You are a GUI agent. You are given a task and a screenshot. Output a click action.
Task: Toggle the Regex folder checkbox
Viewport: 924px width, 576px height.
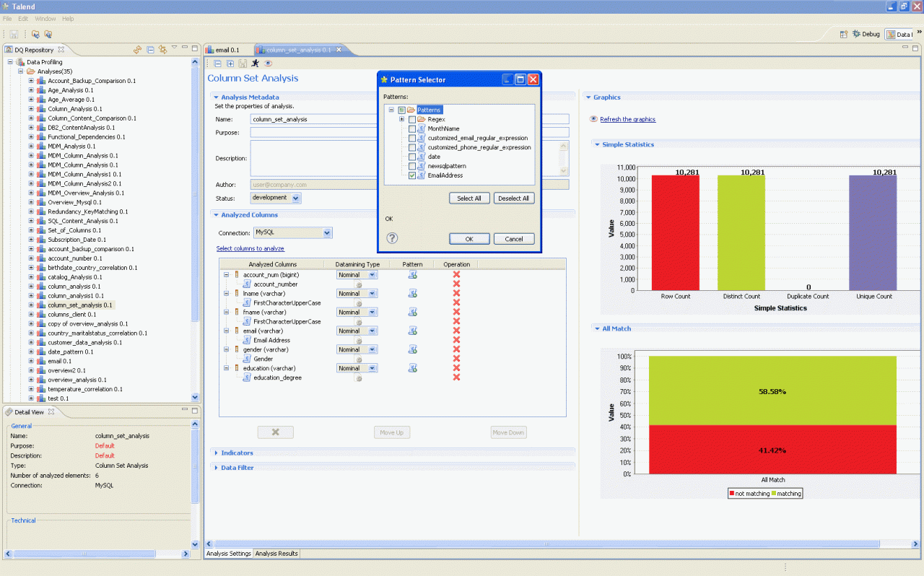point(412,119)
